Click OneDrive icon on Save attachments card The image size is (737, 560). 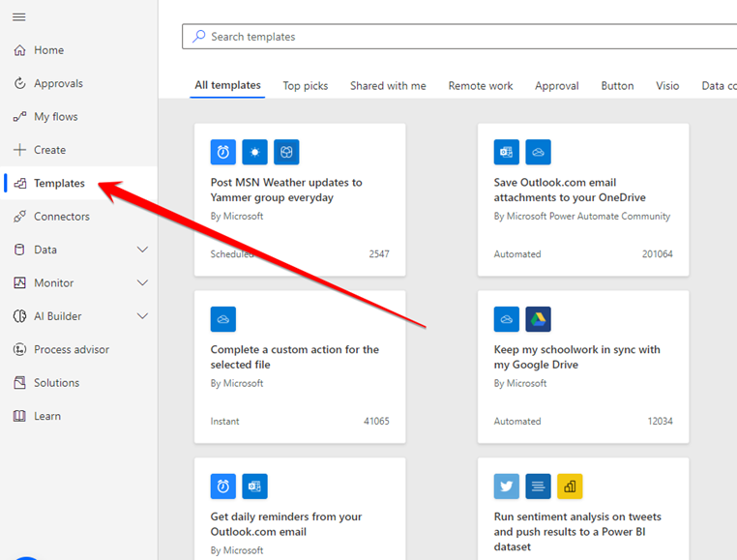538,152
